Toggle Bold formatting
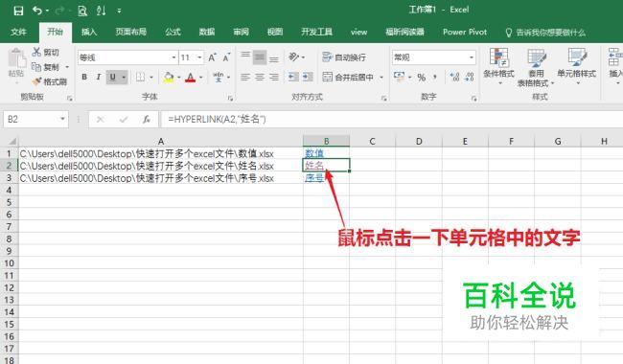This screenshot has height=364, width=623. coord(84,77)
